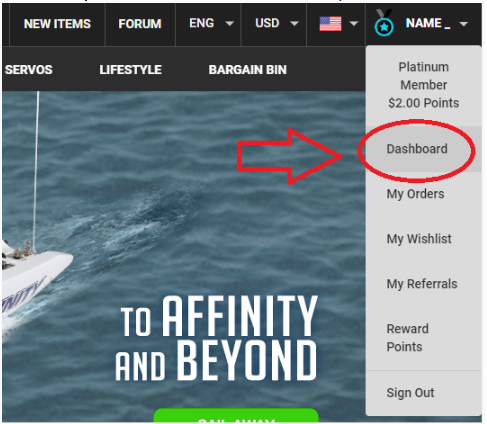Open the NAME account dropdown

pos(437,23)
